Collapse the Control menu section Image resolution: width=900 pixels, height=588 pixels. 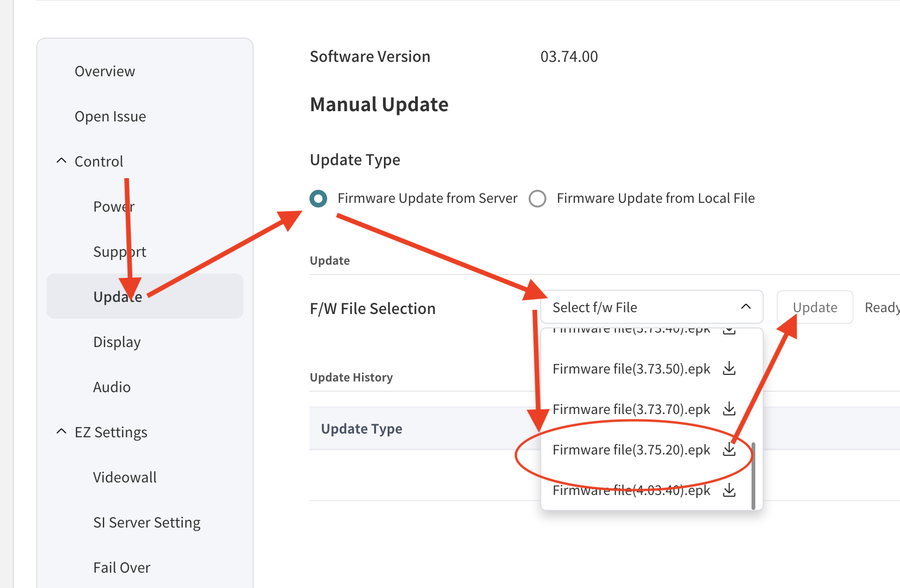coord(61,161)
